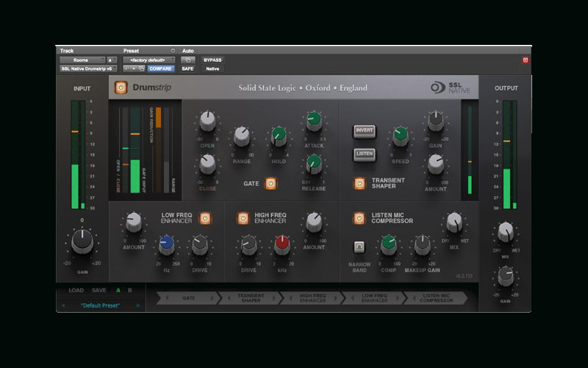Toggle the Transient Shaper power button
The height and width of the screenshot is (368, 588).
(x=359, y=183)
